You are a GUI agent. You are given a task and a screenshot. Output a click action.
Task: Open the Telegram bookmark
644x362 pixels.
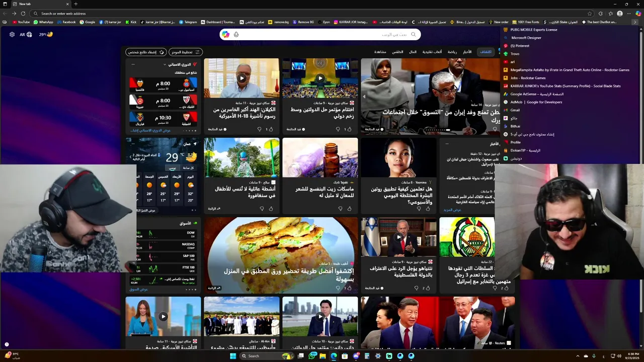(188, 22)
